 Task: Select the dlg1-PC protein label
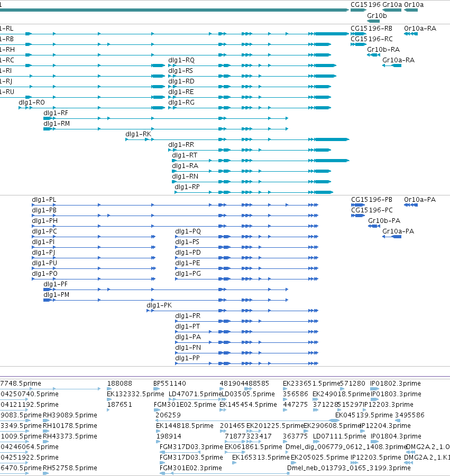[x=44, y=231]
